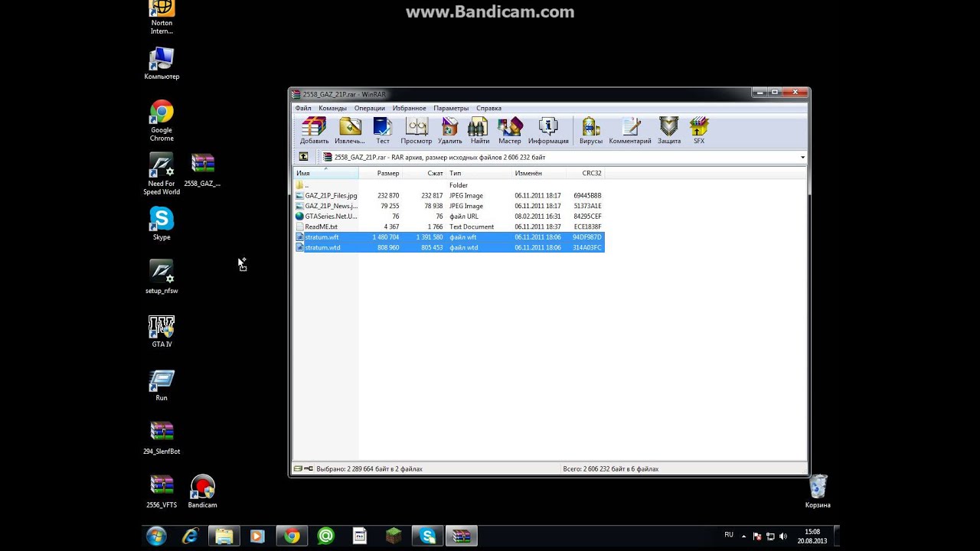
Task: Sort by the Сжат column header
Action: (x=423, y=174)
